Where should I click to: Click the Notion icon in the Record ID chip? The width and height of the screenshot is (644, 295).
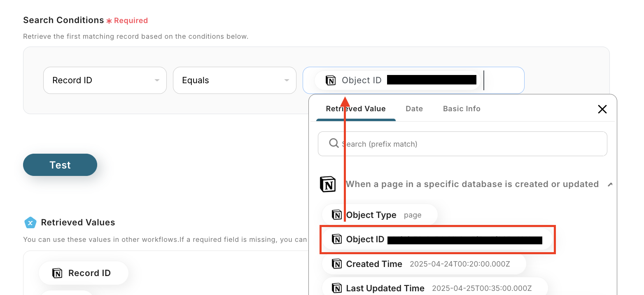click(57, 273)
